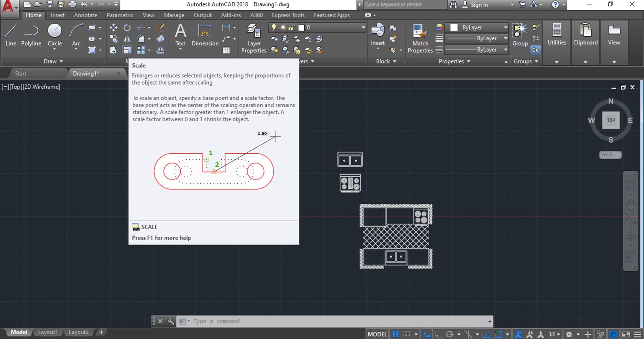Switch to Layout1 tab
Screen dimensions: 644x339
coord(48,332)
